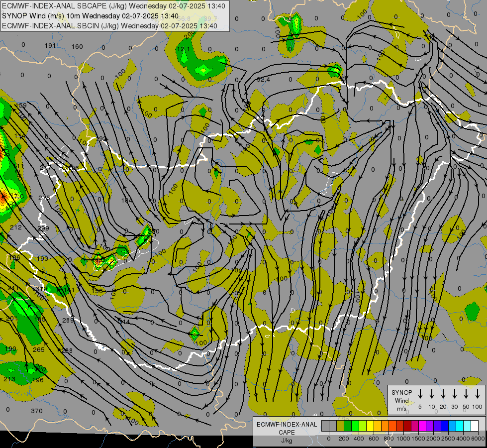The height and width of the screenshot is (448, 487).
Task: Pick the white swatch at legend end
Action: click(474, 426)
